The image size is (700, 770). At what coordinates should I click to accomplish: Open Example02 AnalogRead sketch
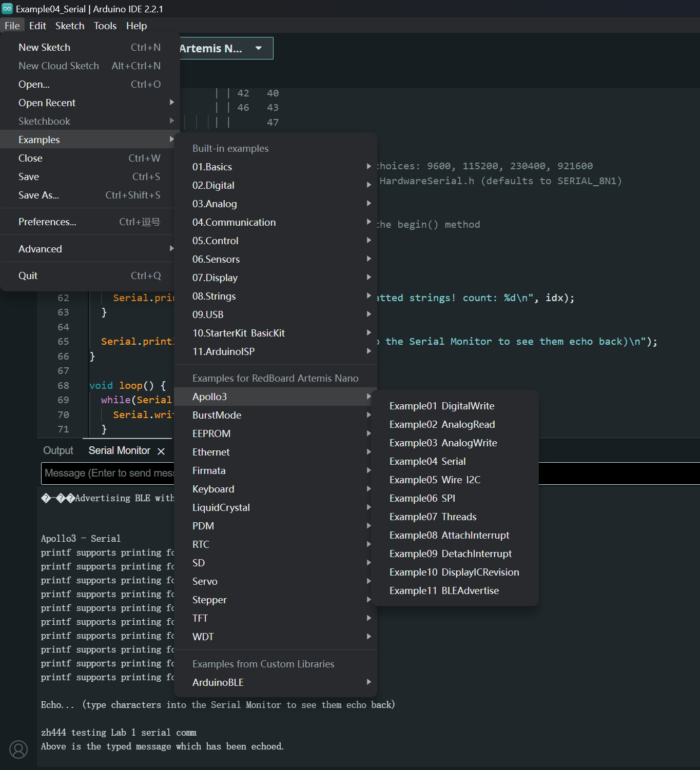click(x=455, y=424)
